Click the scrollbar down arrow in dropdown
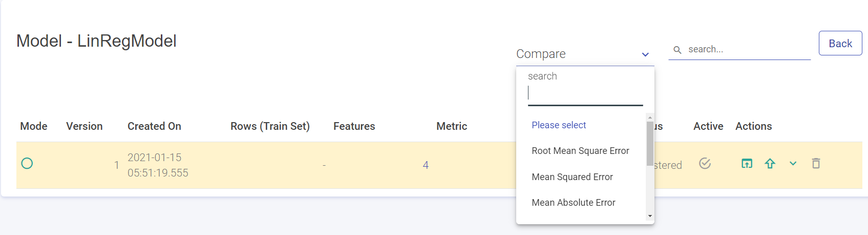Screen dimensions: 868x235 (x=650, y=216)
